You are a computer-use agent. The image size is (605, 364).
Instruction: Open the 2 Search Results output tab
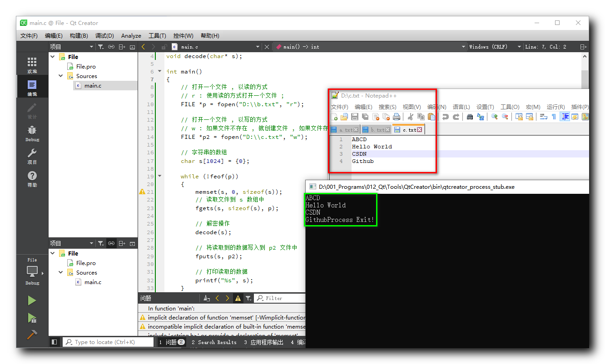tap(214, 342)
